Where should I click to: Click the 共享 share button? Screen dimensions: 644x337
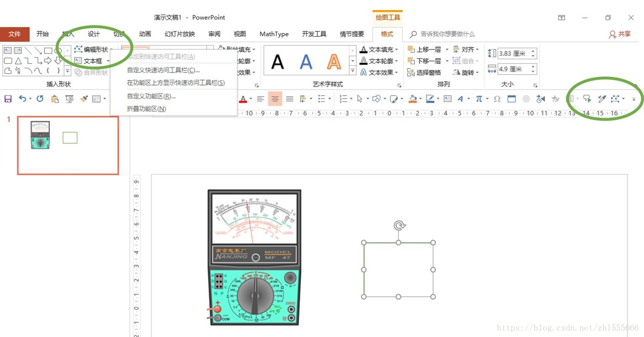point(620,34)
